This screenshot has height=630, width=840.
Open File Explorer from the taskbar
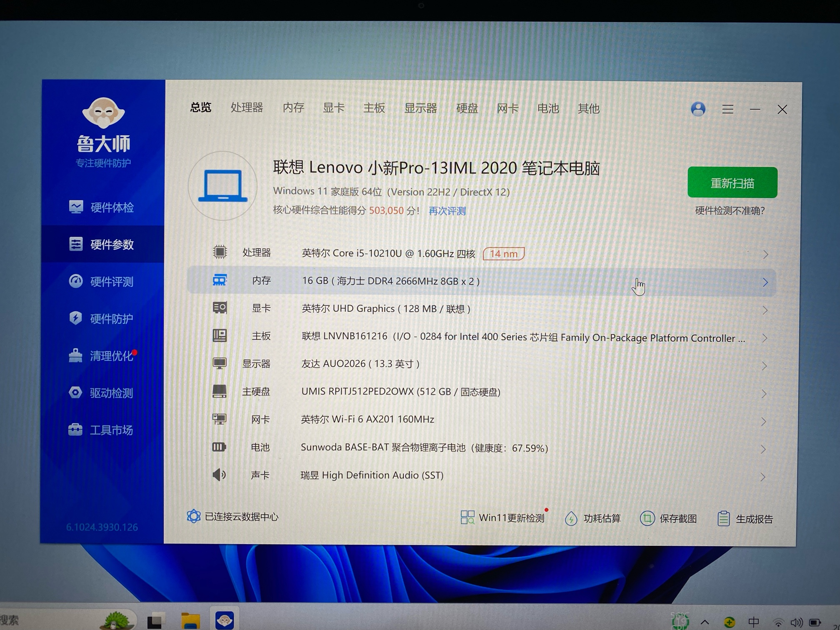click(x=190, y=621)
